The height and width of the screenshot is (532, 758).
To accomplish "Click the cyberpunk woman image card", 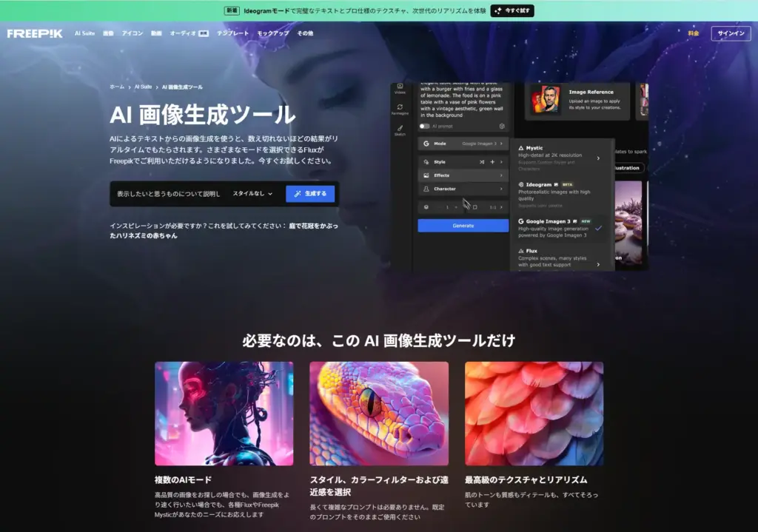I will click(224, 414).
